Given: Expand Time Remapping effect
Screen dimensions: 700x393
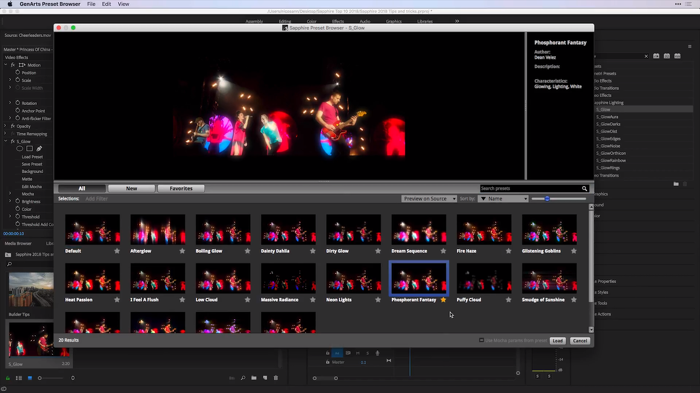Looking at the screenshot, I should click(6, 134).
